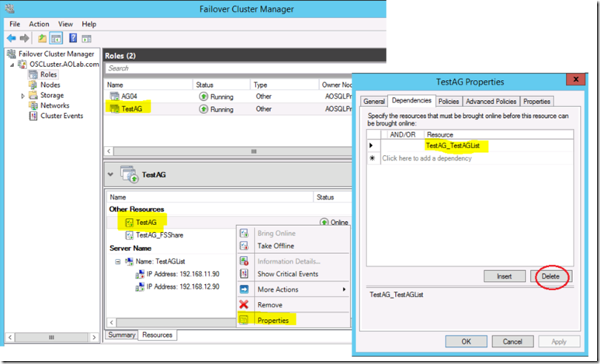
Task: Click the Cluster Events icon in the tree
Action: [33, 116]
